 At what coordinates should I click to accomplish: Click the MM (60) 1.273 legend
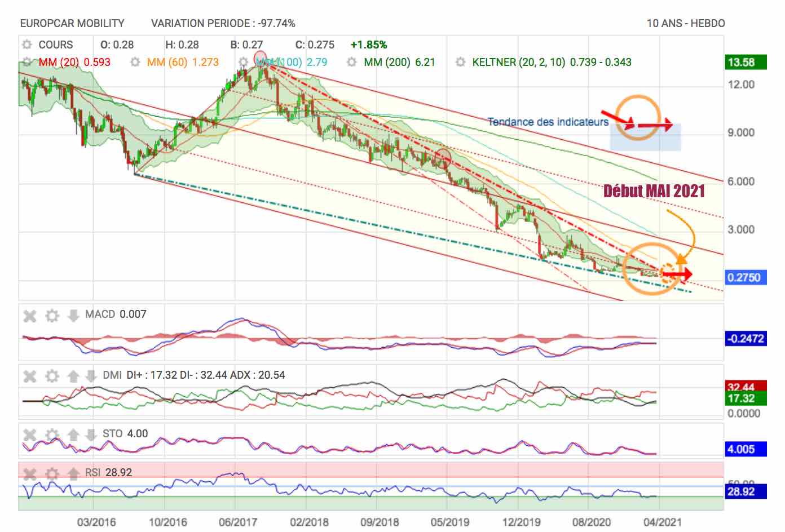coord(183,62)
